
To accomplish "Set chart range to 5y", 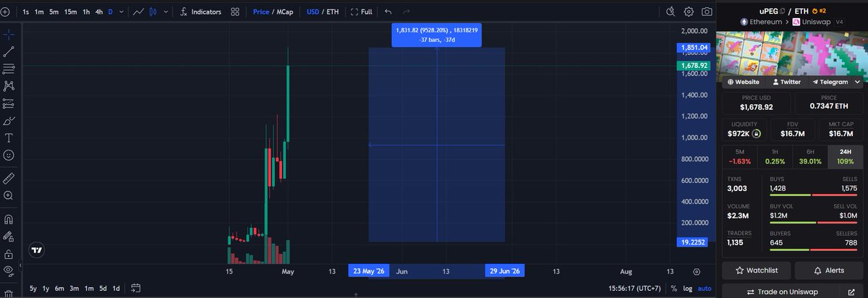I will (33, 289).
